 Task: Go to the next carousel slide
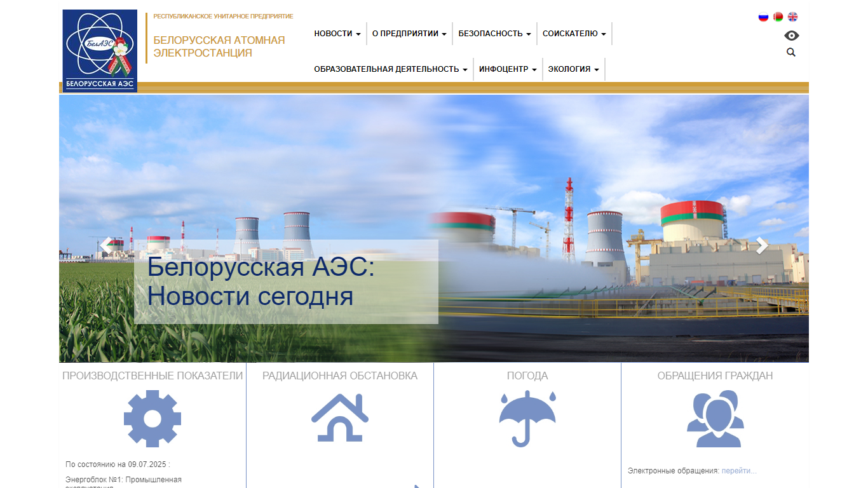click(762, 245)
